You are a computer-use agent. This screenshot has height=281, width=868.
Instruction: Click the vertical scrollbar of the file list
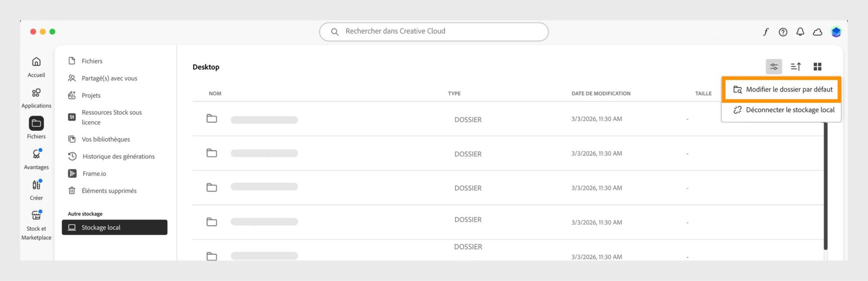pos(825,186)
